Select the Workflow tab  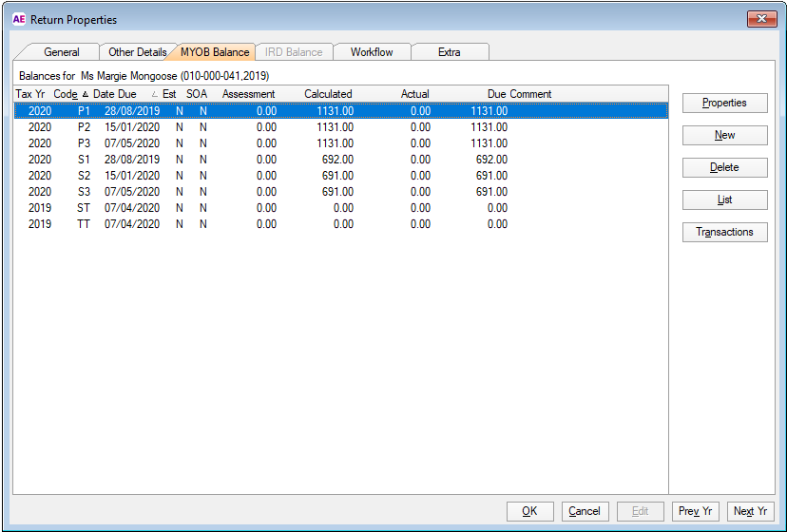(x=371, y=52)
